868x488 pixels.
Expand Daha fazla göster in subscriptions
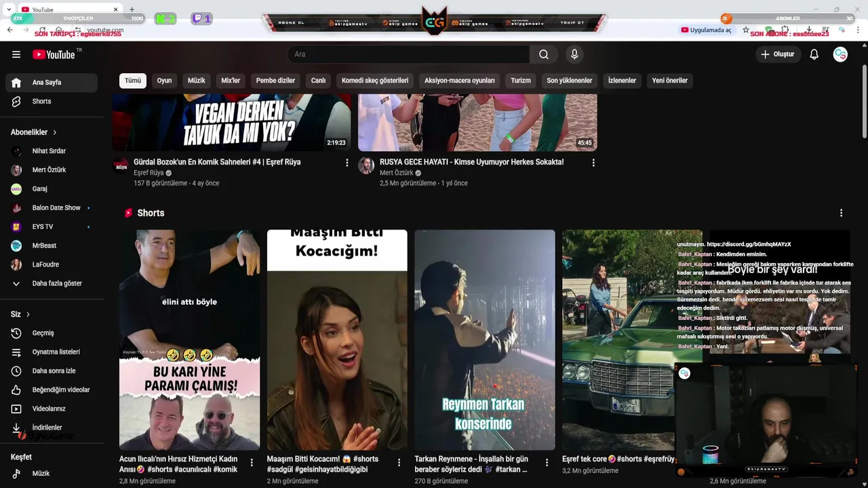tap(52, 283)
